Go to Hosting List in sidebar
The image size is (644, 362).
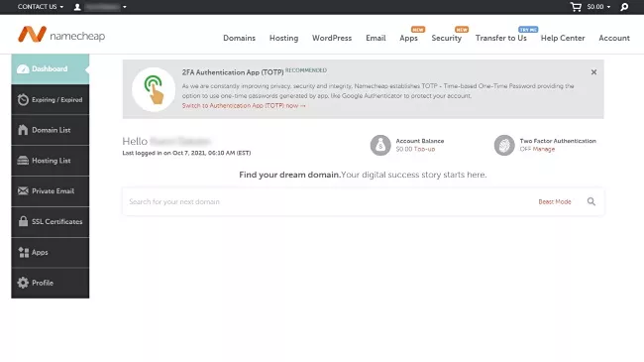coord(51,161)
